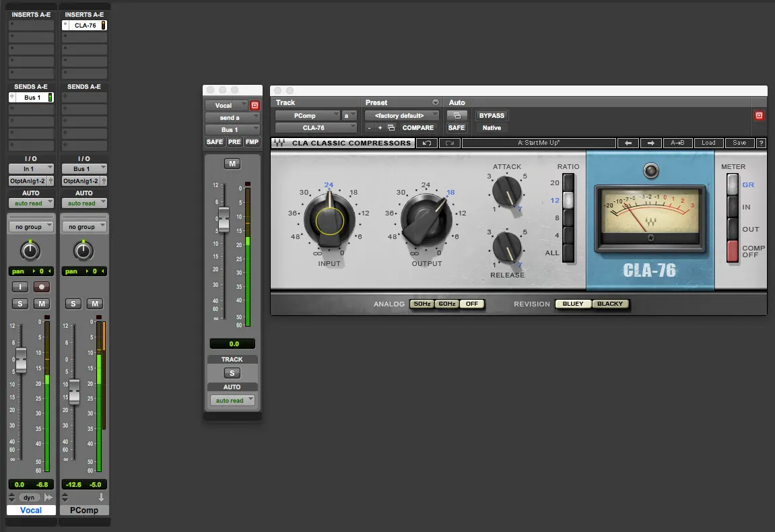775x532 pixels.
Task: Select BLACKY revision
Action: tap(611, 304)
